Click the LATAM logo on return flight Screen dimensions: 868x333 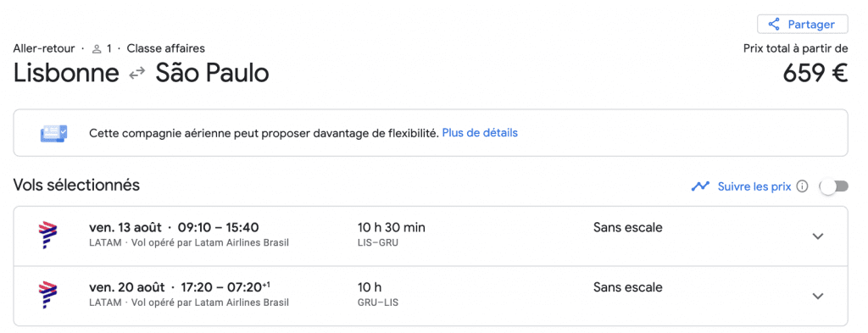48,295
